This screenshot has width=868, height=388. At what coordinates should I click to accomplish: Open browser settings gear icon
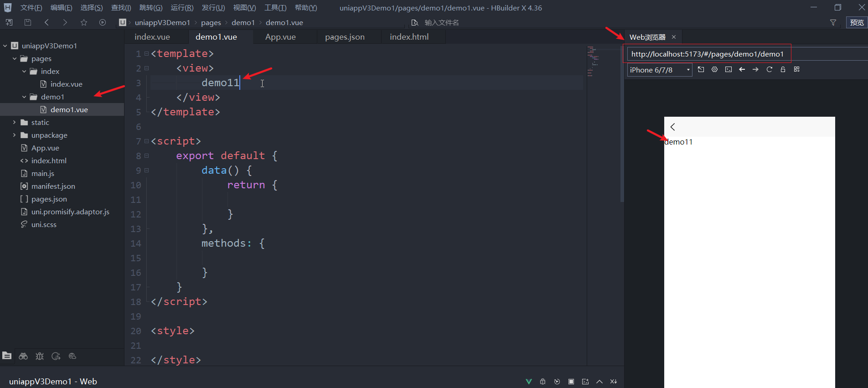(x=715, y=69)
